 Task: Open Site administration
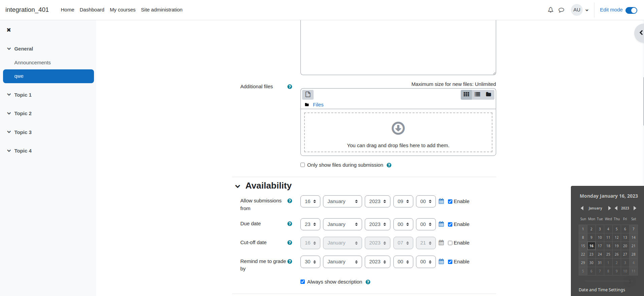click(x=162, y=10)
